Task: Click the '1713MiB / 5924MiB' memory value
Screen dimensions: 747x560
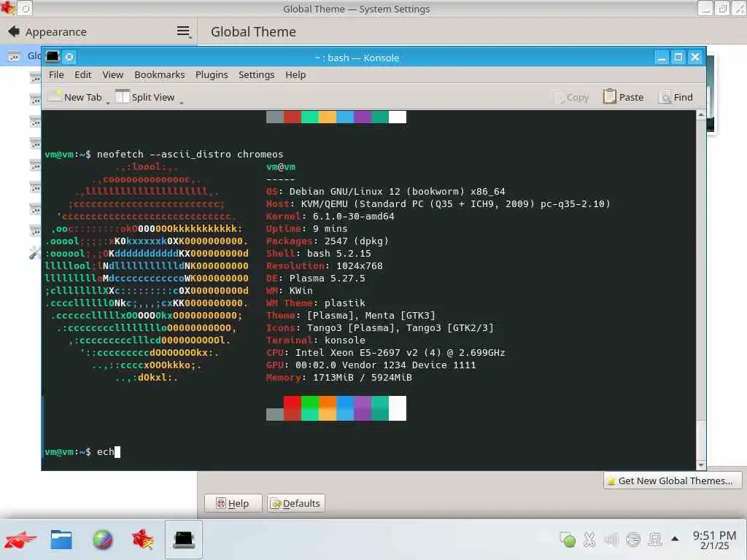Action: pyautogui.click(x=363, y=378)
